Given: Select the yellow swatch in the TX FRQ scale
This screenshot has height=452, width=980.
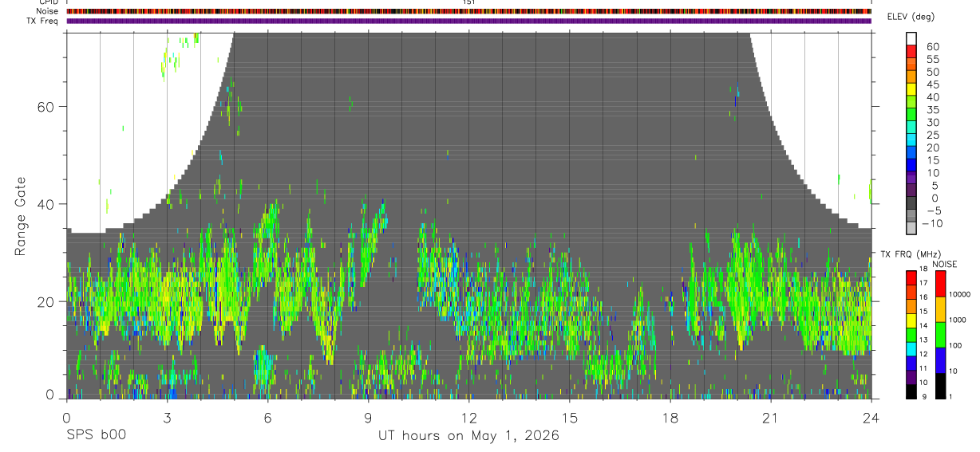Looking at the screenshot, I should (911, 320).
